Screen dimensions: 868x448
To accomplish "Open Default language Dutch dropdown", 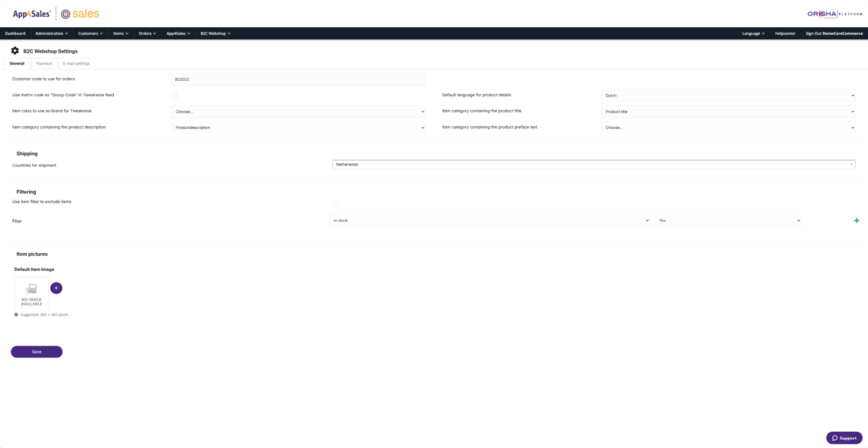I will (728, 96).
